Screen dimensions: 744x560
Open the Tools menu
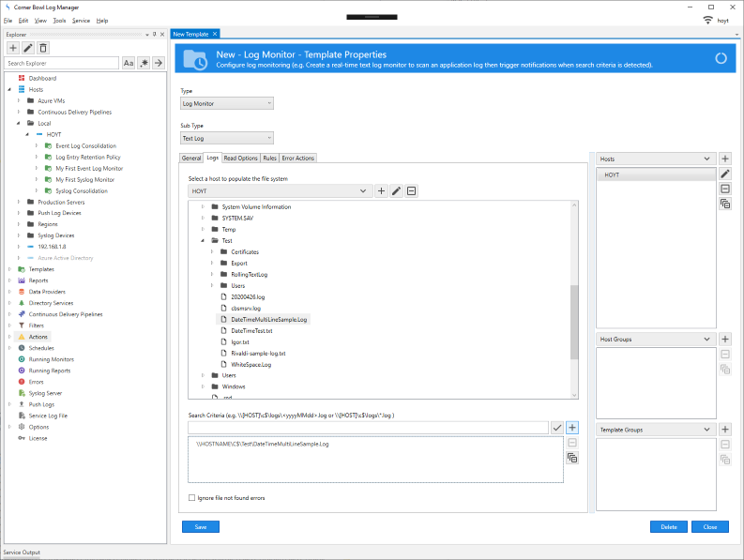pos(59,21)
